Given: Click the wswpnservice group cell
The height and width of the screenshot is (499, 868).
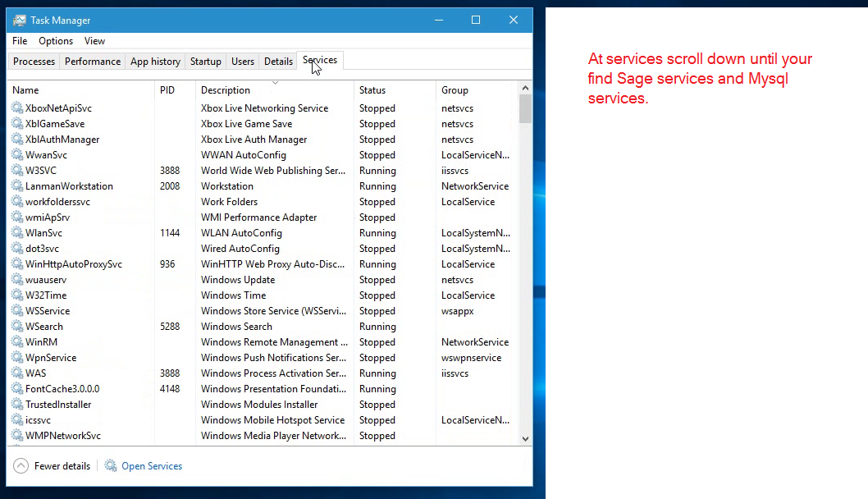Looking at the screenshot, I should point(471,357).
